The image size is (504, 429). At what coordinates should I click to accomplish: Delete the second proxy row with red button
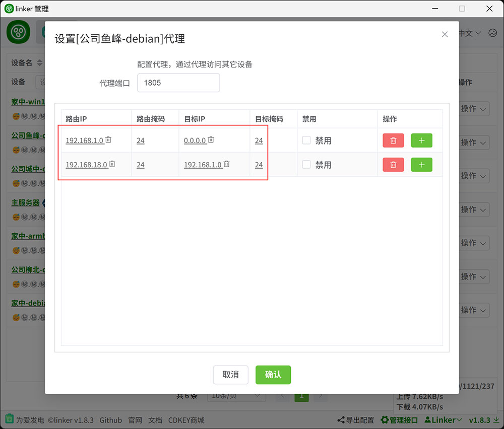393,165
